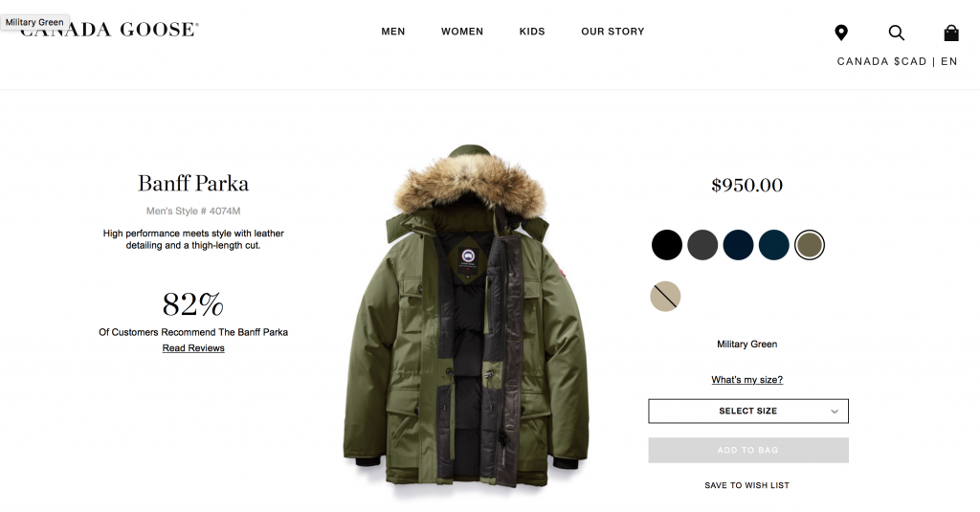The height and width of the screenshot is (512, 980).
Task: Open the Select Size dropdown
Action: pyautogui.click(x=748, y=411)
